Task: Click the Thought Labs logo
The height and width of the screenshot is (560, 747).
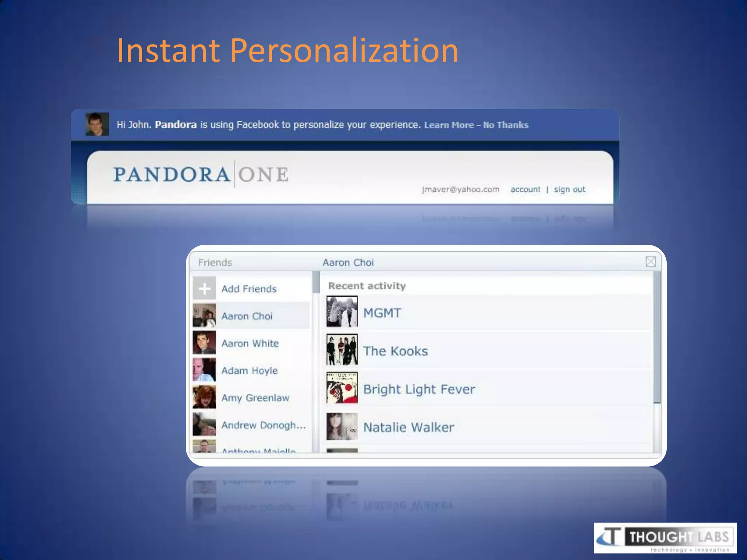Action: pos(665,538)
